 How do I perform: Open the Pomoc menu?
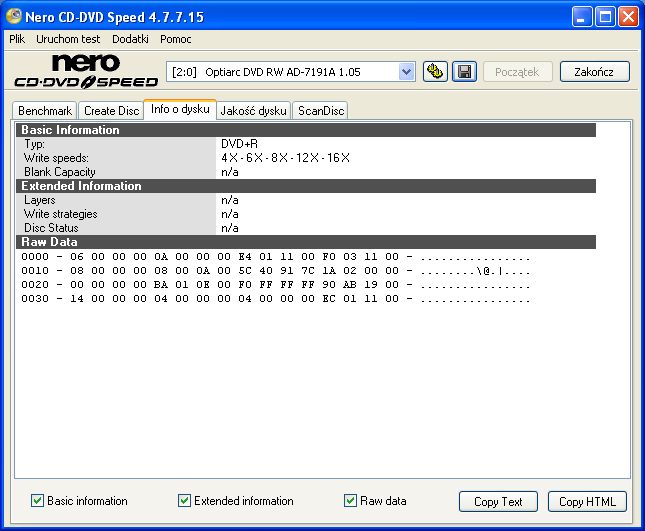(x=176, y=39)
